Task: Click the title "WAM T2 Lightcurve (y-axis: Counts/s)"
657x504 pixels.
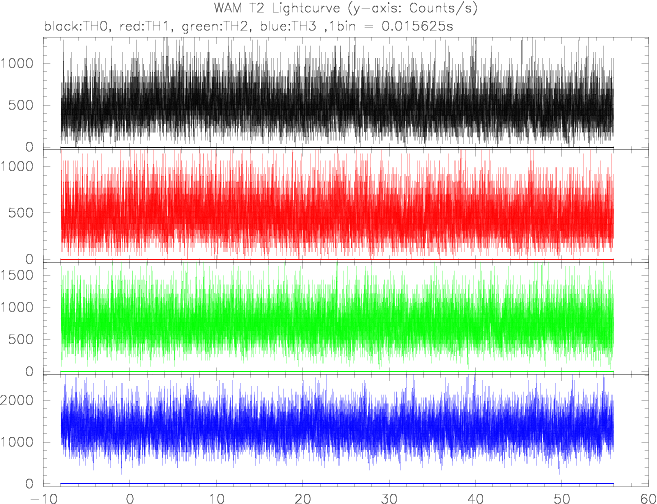Action: pyautogui.click(x=346, y=8)
